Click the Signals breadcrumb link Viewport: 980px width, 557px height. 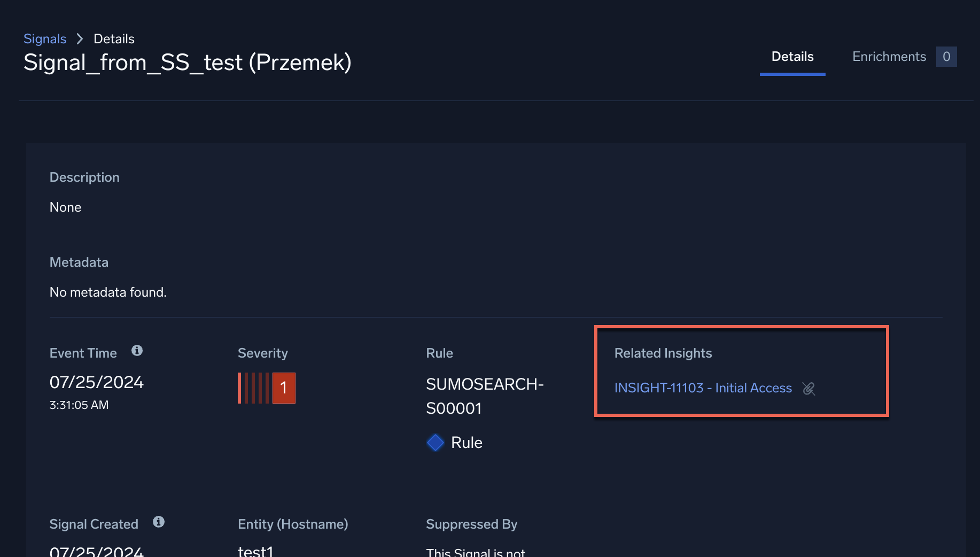pos(45,39)
